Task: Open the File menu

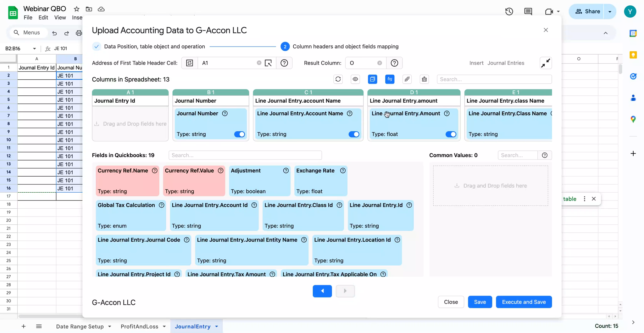Action: click(28, 18)
